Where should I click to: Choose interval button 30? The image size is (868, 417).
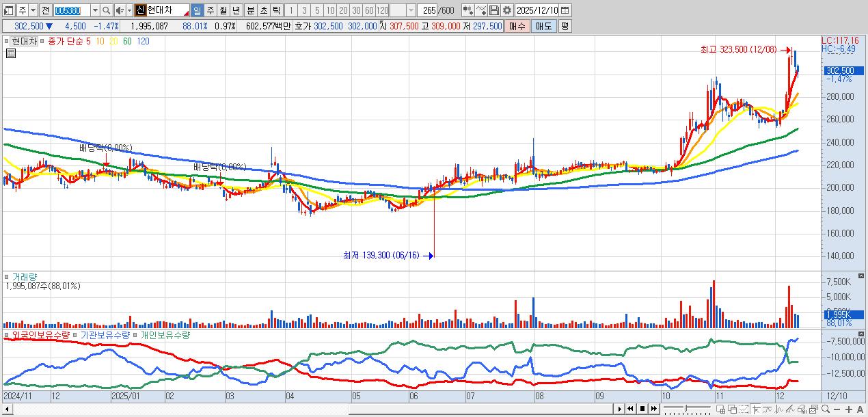(356, 10)
